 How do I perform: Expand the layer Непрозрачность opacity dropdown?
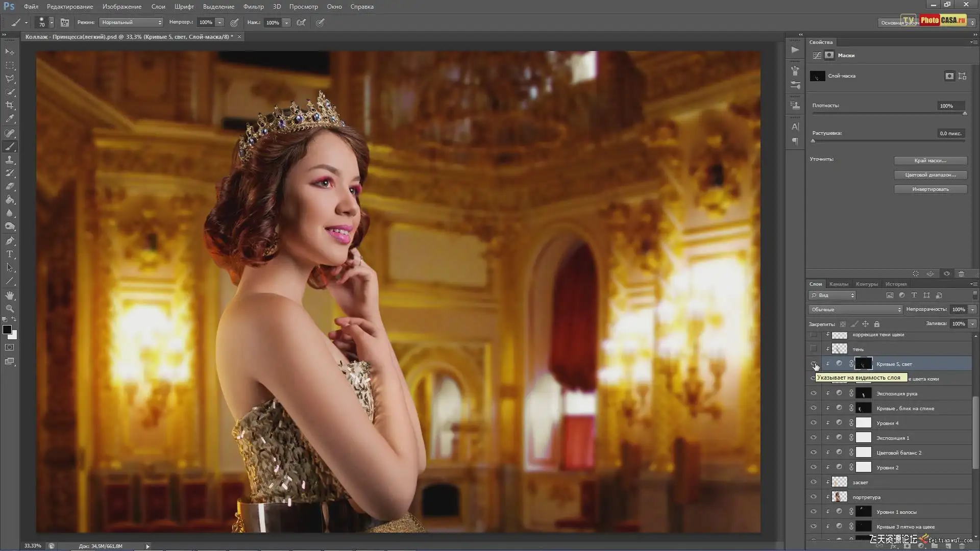point(972,310)
